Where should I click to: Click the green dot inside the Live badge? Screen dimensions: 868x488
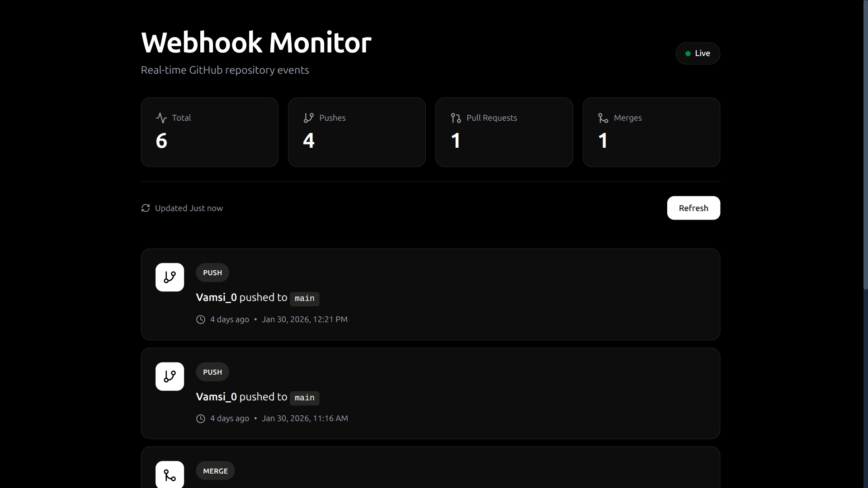click(x=688, y=53)
